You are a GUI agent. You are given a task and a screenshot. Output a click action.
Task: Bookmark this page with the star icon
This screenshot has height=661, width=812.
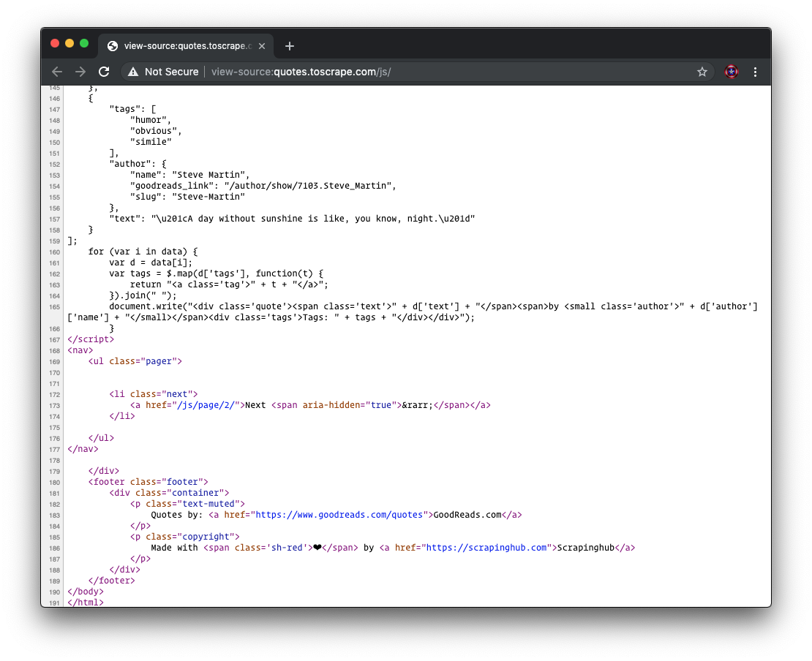702,72
